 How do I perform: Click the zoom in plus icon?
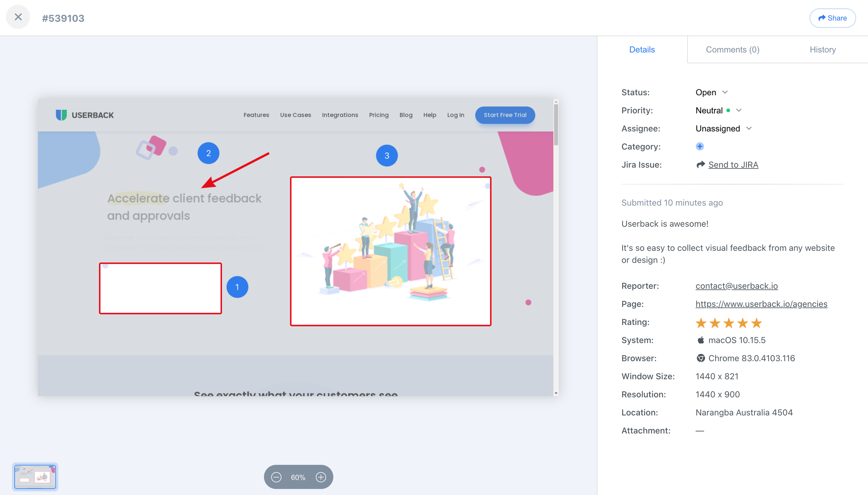[x=321, y=477]
